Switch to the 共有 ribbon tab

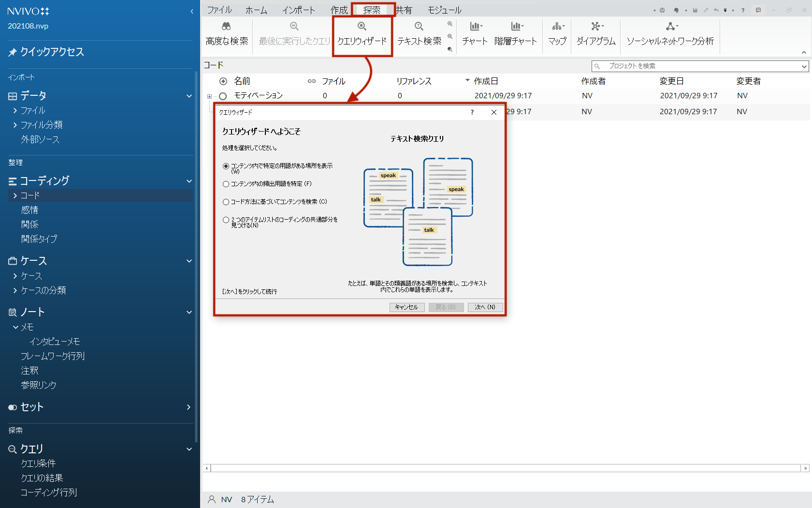click(x=404, y=10)
